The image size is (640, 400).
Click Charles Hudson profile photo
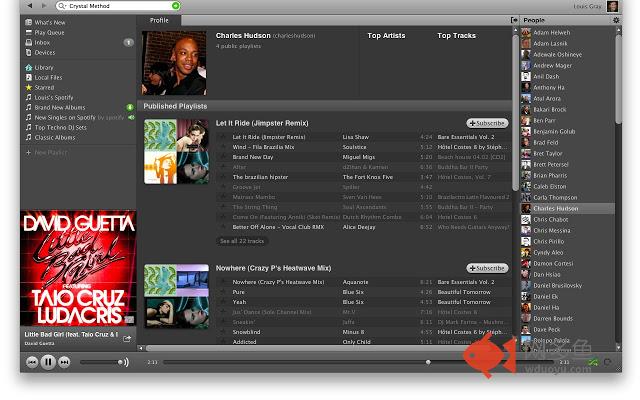[x=174, y=63]
